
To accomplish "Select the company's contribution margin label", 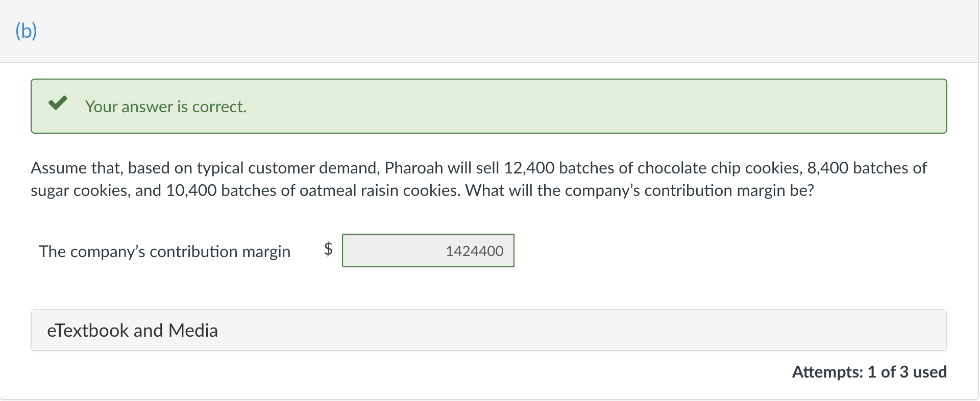I will pos(165,251).
